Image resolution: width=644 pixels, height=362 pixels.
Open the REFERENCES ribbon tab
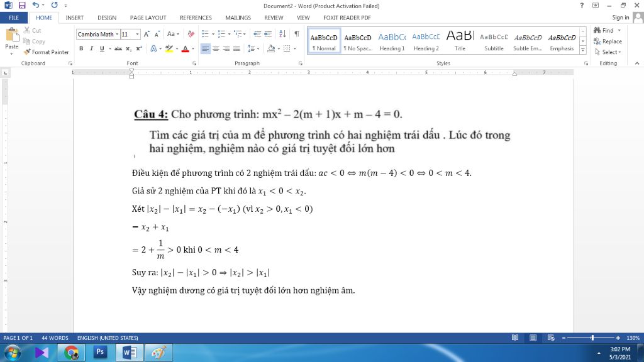pyautogui.click(x=196, y=18)
